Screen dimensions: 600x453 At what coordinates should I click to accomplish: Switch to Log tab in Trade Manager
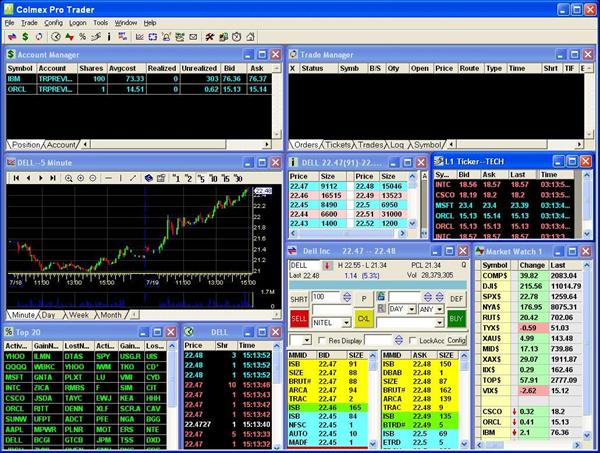coord(397,145)
